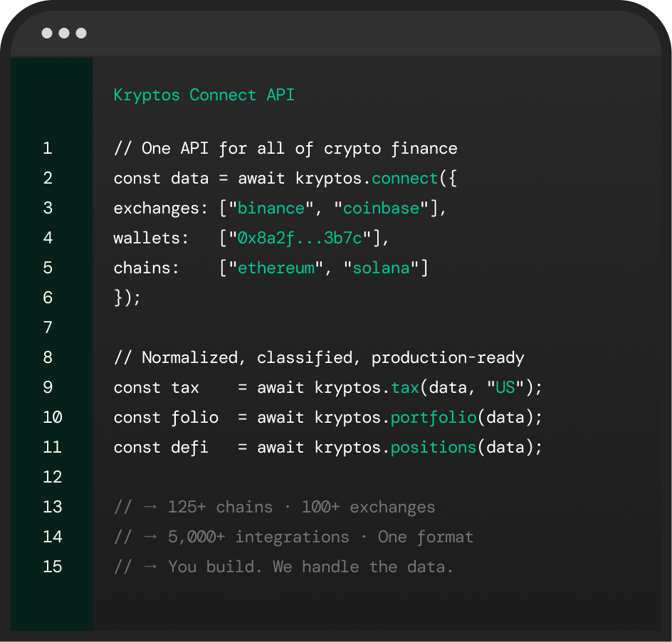Click the 'ethereum' string value
The image size is (672, 642).
click(276, 268)
